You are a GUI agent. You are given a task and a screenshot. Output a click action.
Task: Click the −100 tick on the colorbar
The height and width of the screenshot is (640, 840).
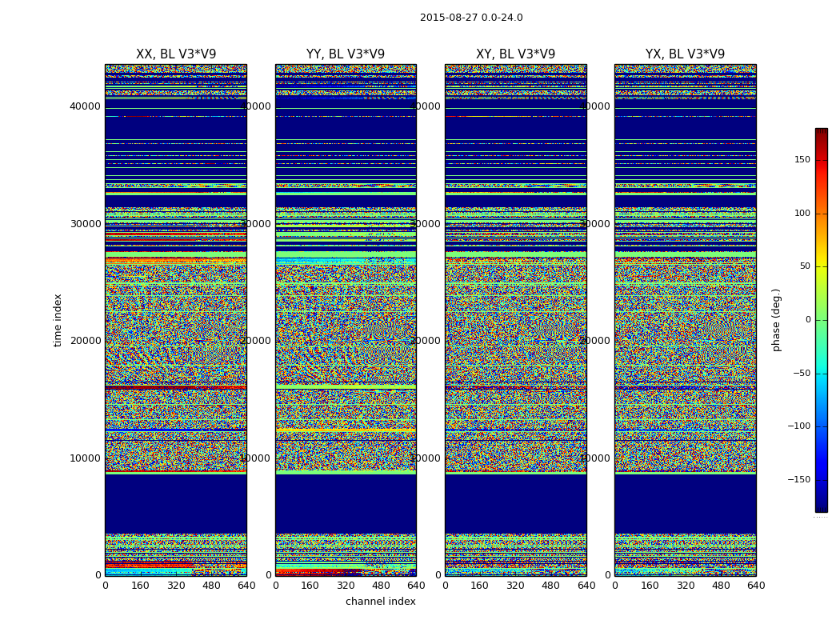[x=798, y=426]
